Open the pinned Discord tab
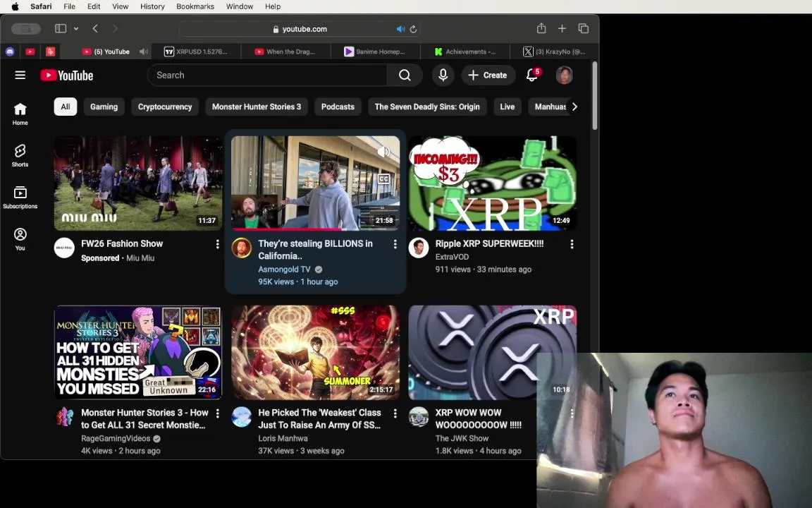The image size is (812, 508). pyautogui.click(x=10, y=52)
